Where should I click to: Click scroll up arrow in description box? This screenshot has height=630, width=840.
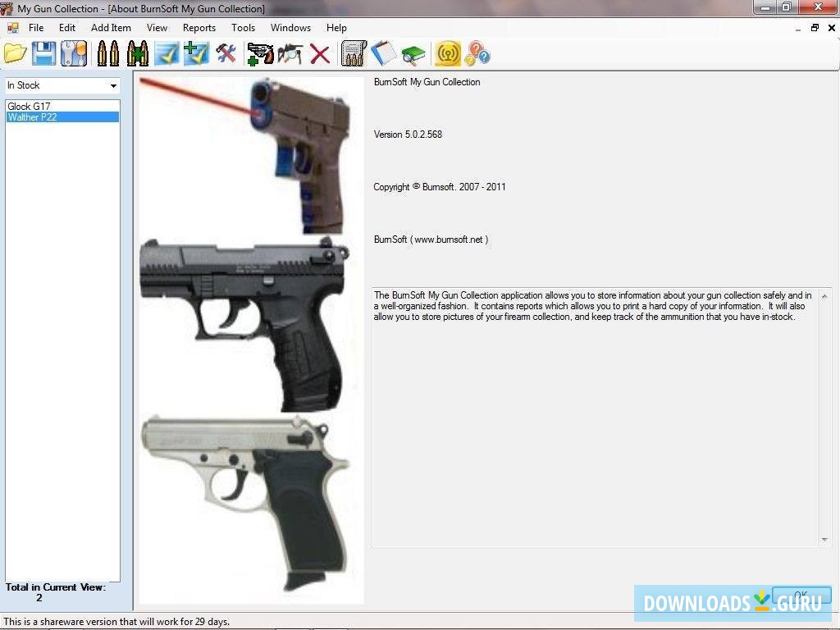(824, 296)
